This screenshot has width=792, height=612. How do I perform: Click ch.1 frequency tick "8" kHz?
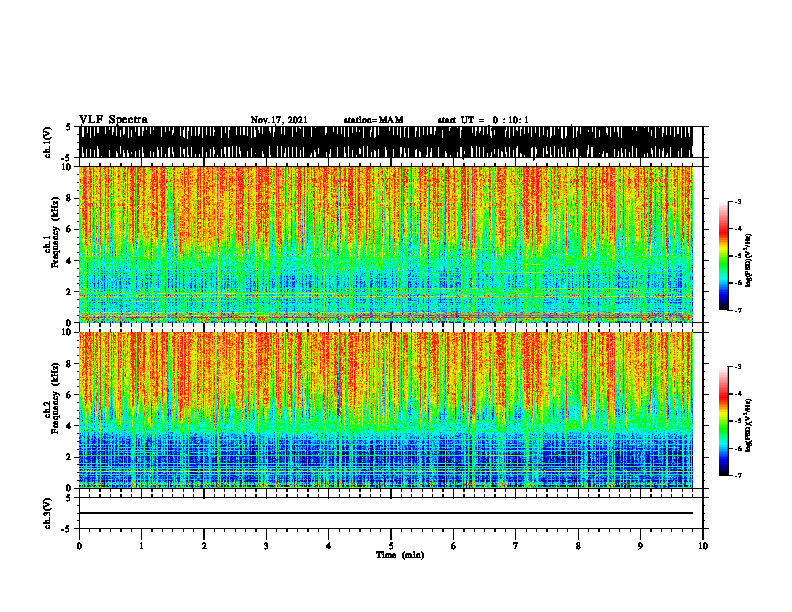(70, 198)
